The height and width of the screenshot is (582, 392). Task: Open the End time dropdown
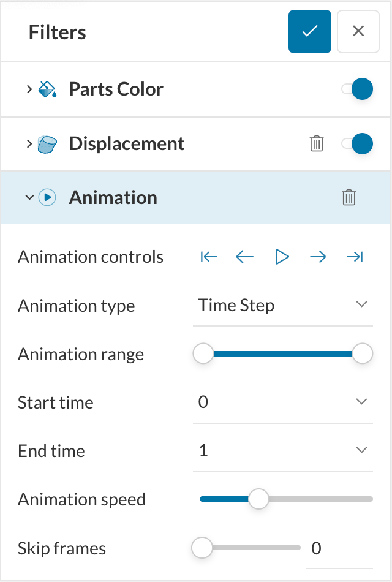click(x=282, y=451)
